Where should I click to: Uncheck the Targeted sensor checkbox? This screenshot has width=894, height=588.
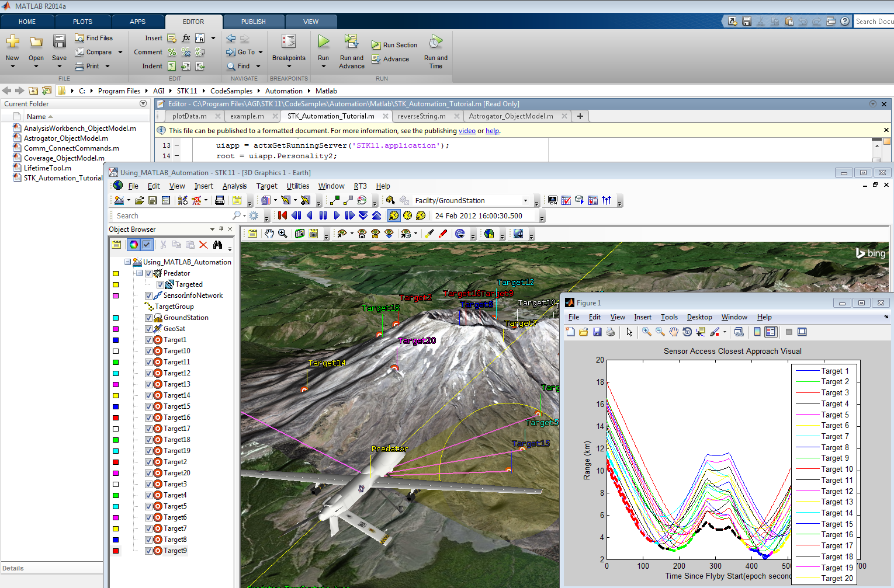coord(160,284)
